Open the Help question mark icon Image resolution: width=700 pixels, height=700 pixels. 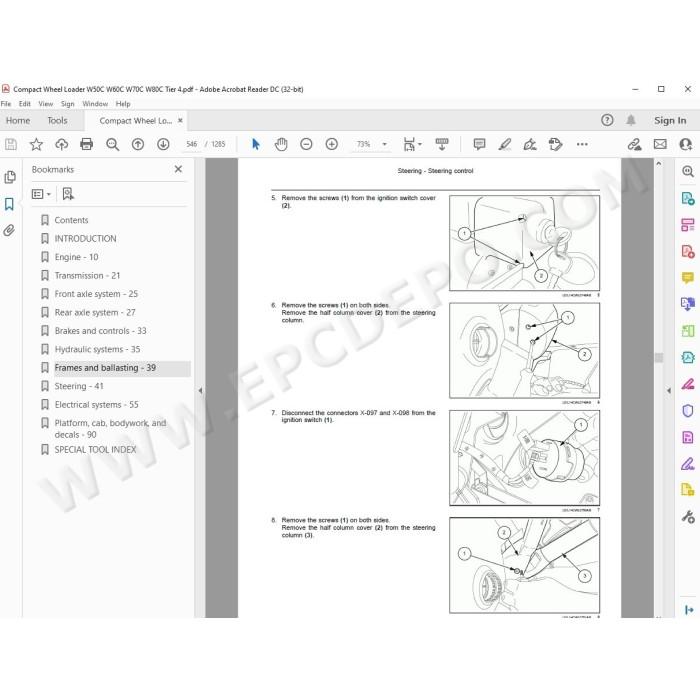[x=607, y=120]
